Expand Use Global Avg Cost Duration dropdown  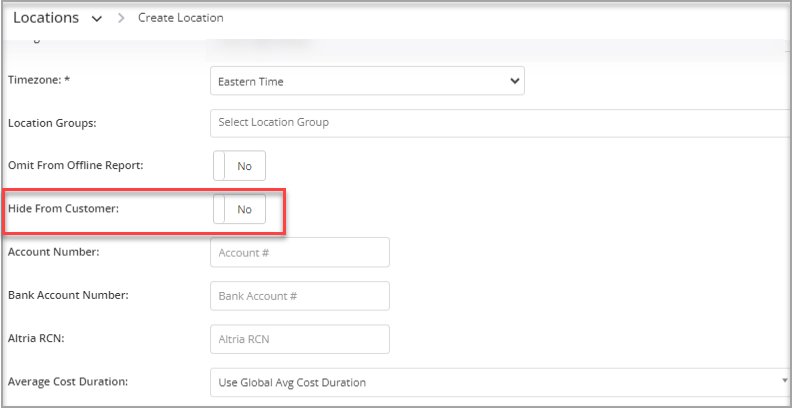tap(501, 382)
